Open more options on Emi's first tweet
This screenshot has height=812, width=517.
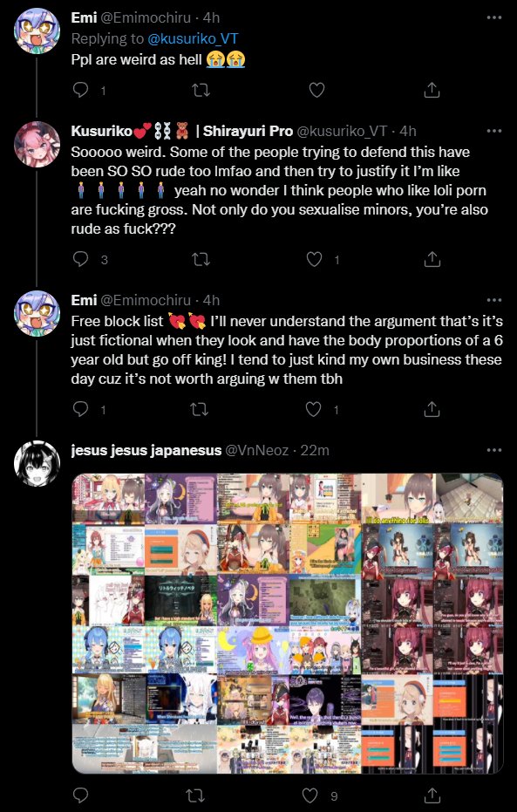(x=494, y=17)
